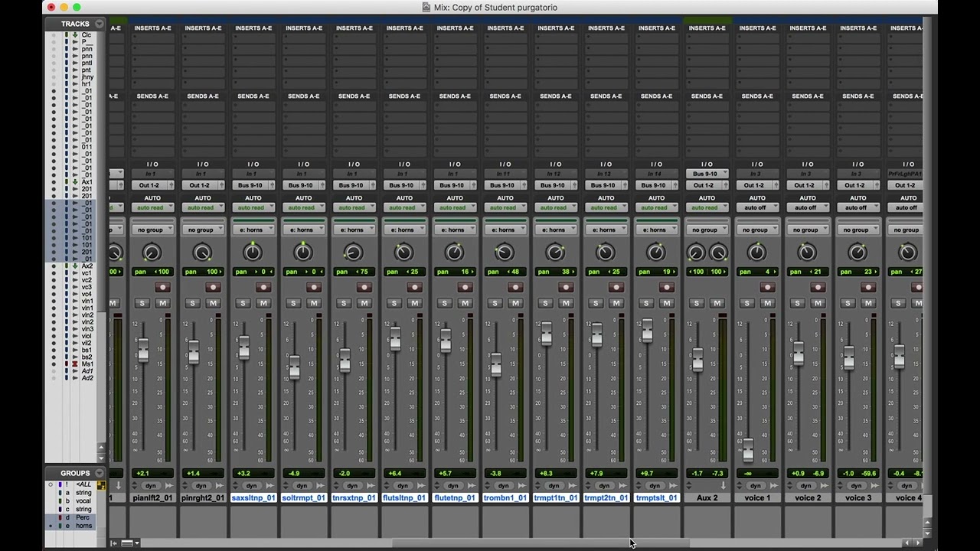Click the Aux 2 track name
The image size is (980, 551).
707,498
